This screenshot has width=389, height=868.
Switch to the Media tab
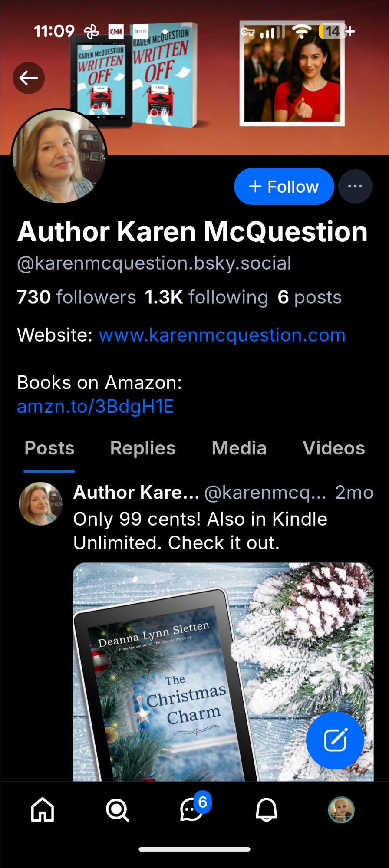coord(239,448)
